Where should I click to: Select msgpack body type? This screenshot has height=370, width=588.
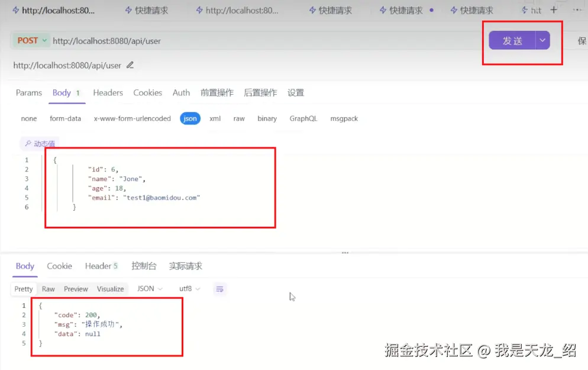tap(344, 118)
